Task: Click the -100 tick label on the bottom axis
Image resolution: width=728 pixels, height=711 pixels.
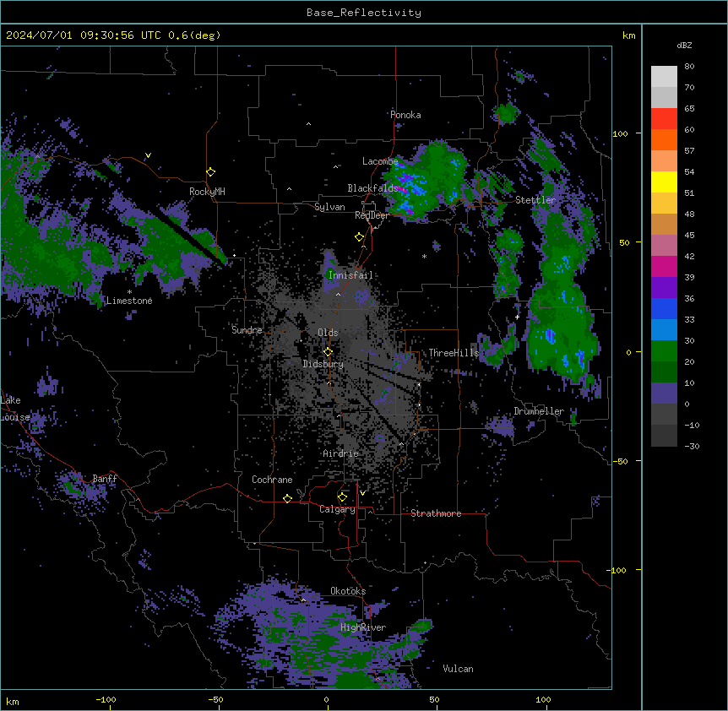Action: click(x=106, y=699)
